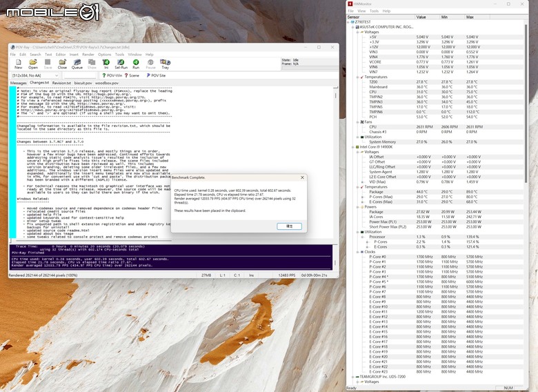Image resolution: width=538 pixels, height=392 pixels.
Task: Expand the VID (Max) voltage row
Action: coord(362,182)
